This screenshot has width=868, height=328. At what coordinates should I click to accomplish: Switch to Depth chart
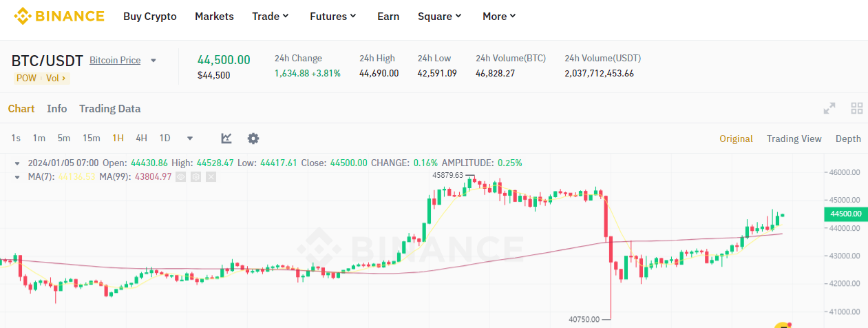(x=848, y=139)
